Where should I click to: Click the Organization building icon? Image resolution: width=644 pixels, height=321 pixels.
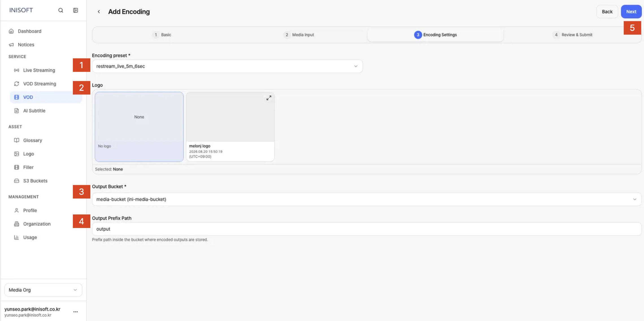pyautogui.click(x=17, y=224)
